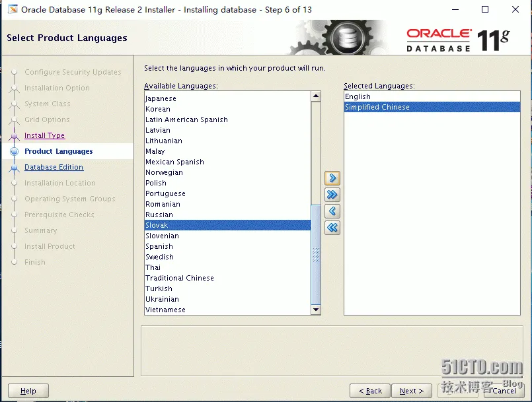Click the add selected language arrow
The height and width of the screenshot is (402, 532).
pyautogui.click(x=332, y=178)
